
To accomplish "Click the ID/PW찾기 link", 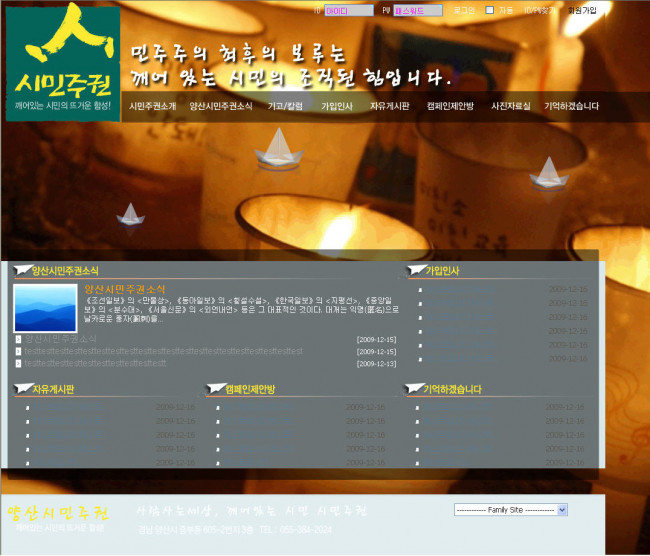I will point(539,10).
